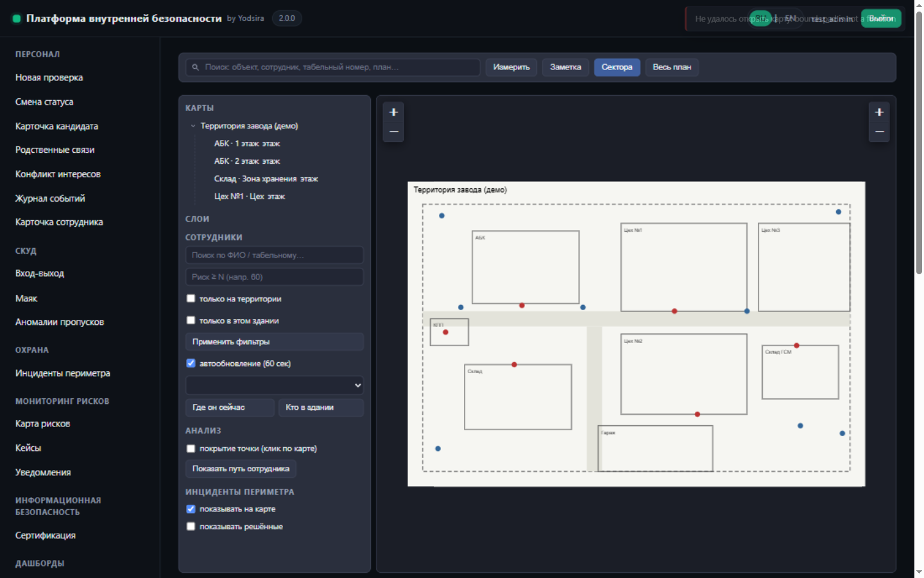Select 'Цех №1 · Цех' map in tree

[x=250, y=197]
